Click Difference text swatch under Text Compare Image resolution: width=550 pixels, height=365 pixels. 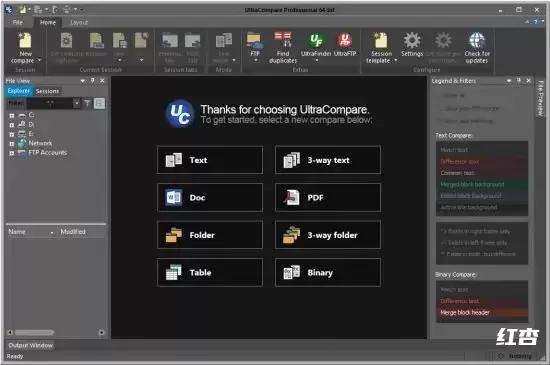coord(482,161)
